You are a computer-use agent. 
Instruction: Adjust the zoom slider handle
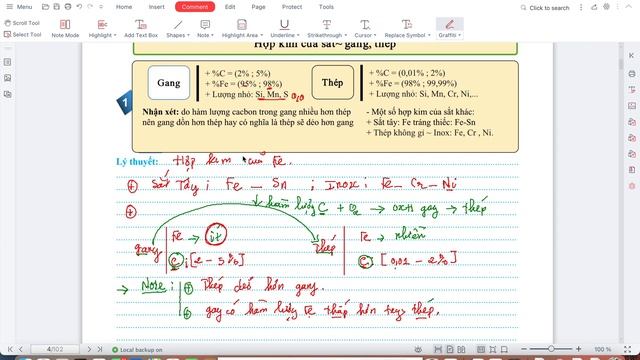click(x=551, y=349)
